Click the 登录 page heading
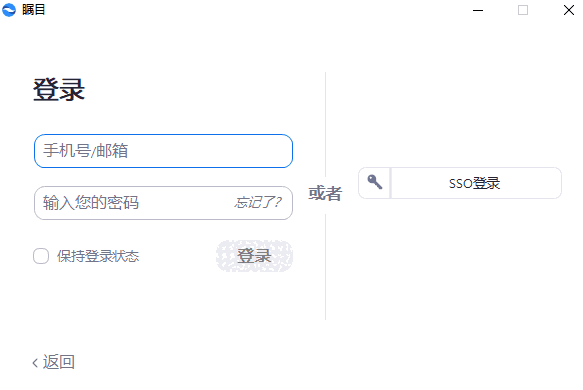 (59, 89)
